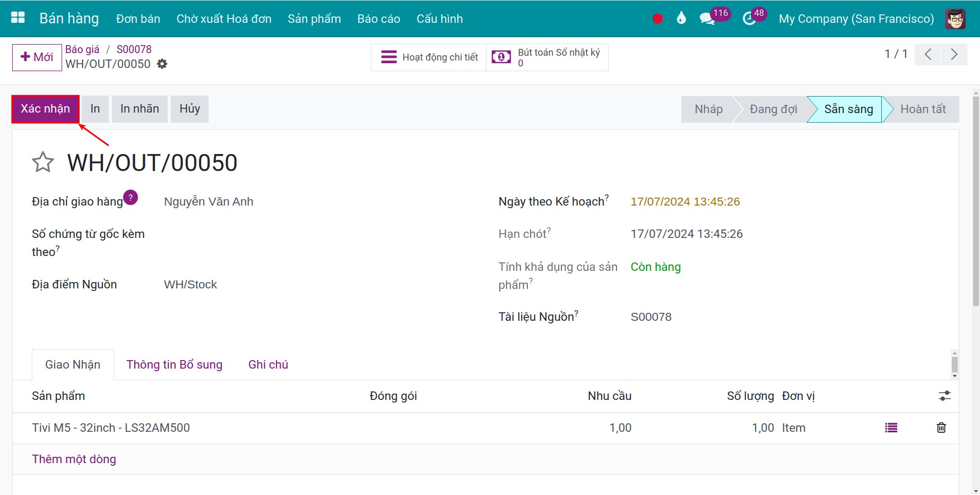
Task: Open company switcher My Company (San Francisco)
Action: coord(856,19)
